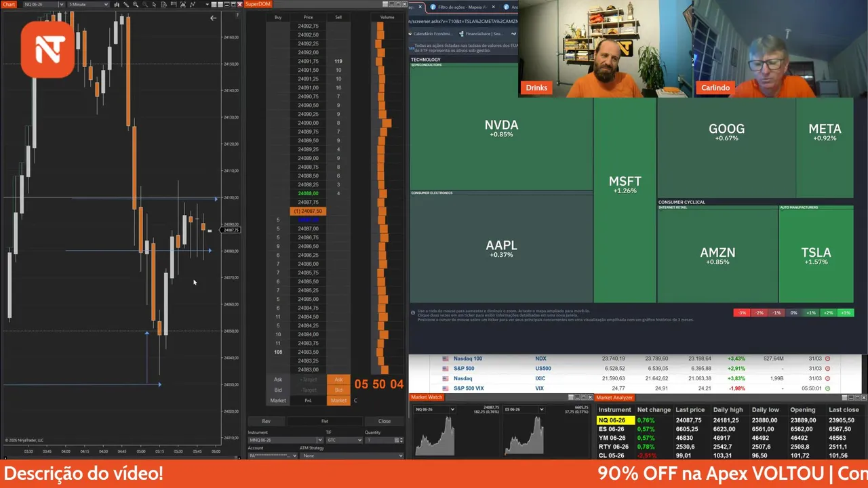Switch to the Filtro de ações browser tab

pyautogui.click(x=462, y=7)
